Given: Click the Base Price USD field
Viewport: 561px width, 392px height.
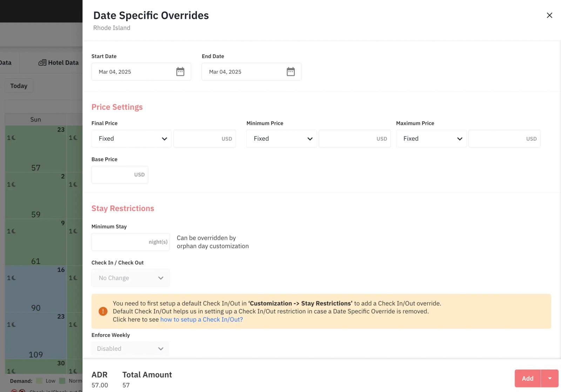Looking at the screenshot, I should [120, 175].
